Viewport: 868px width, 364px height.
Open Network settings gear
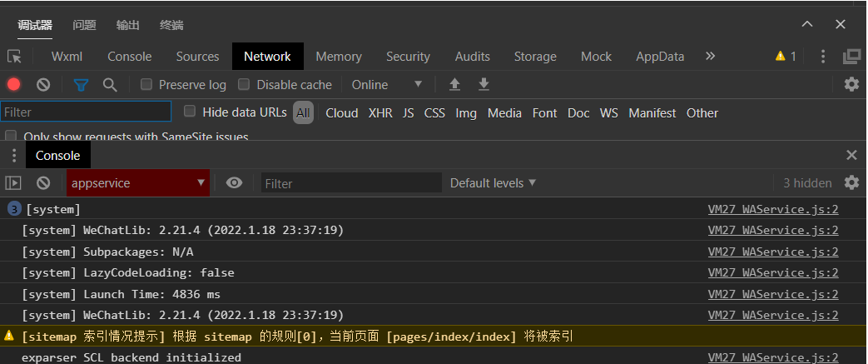tap(851, 84)
